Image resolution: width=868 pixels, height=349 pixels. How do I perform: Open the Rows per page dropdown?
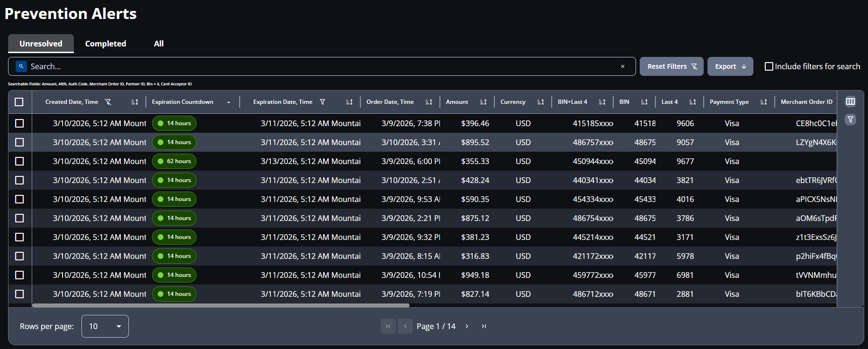coord(105,326)
